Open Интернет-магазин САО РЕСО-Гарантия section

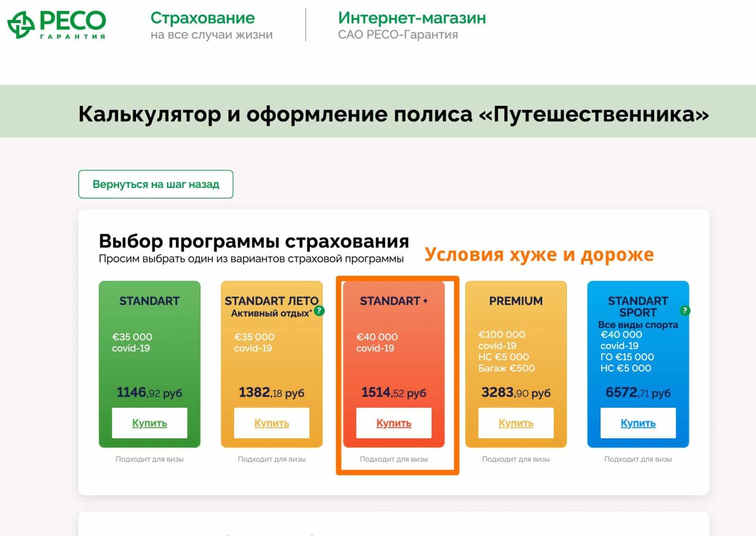click(412, 26)
